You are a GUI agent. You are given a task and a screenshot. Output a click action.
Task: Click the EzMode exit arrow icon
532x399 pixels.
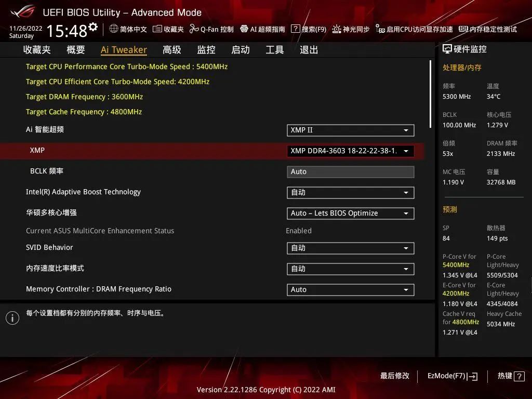pyautogui.click(x=473, y=376)
